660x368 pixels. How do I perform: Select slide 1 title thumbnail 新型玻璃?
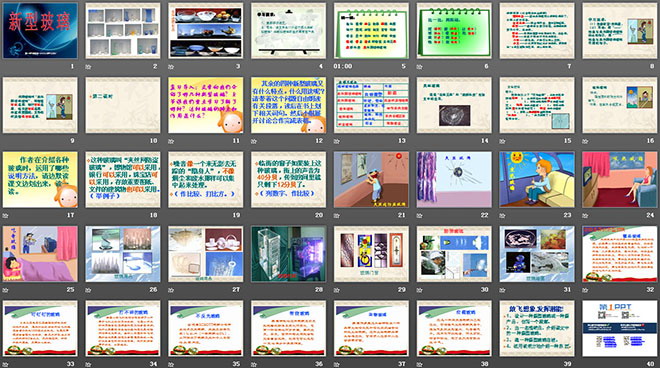tap(40, 30)
